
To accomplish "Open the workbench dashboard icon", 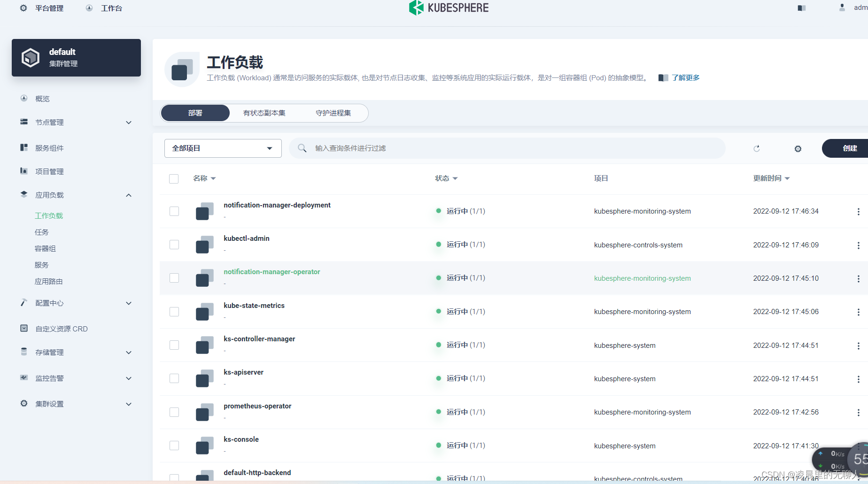I will [89, 8].
